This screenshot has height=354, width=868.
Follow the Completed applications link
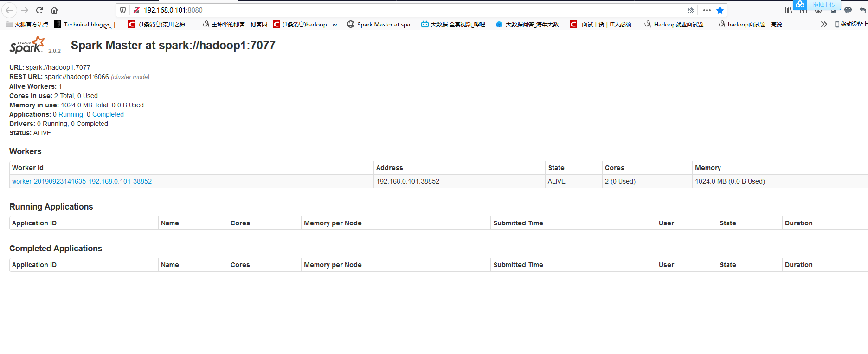[108, 114]
